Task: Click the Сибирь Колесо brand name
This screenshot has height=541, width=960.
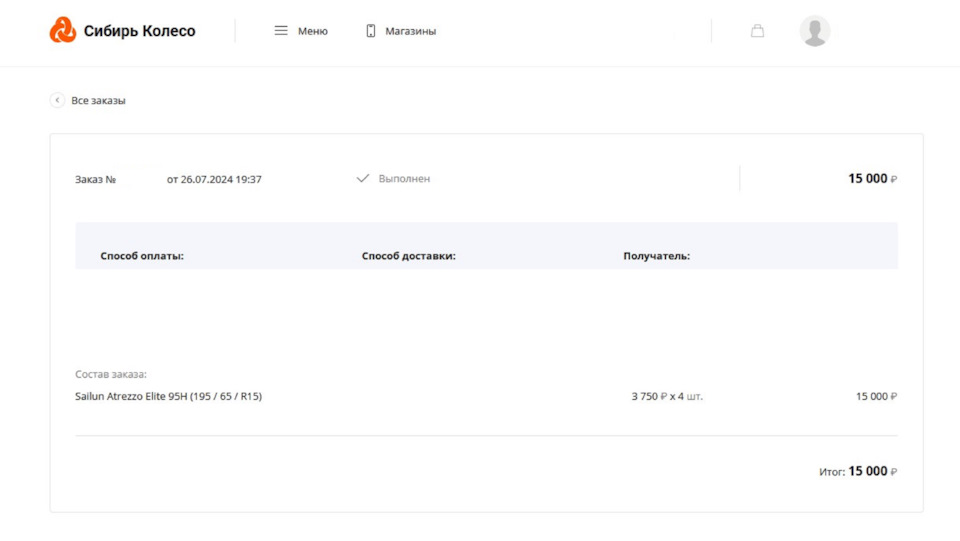Action: [140, 31]
